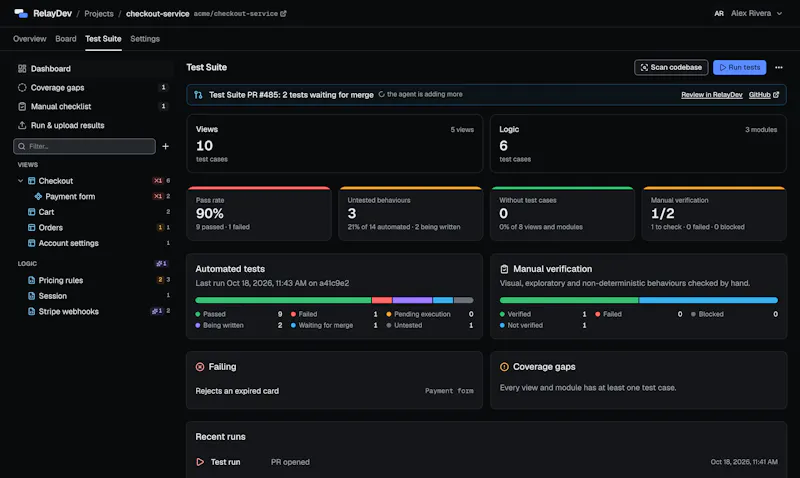Image resolution: width=800 pixels, height=478 pixels.
Task: Click Review in RelayDev link
Action: tap(712, 95)
